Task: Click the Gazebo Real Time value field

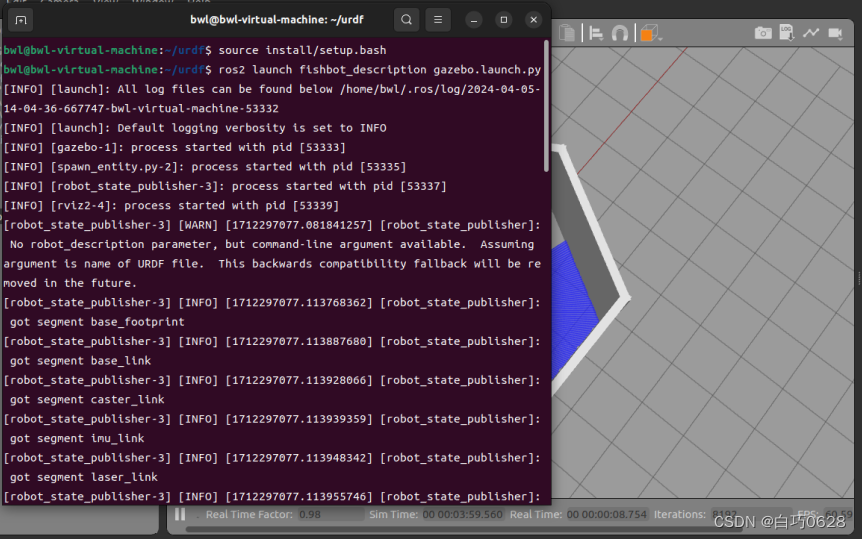Action: click(x=607, y=515)
